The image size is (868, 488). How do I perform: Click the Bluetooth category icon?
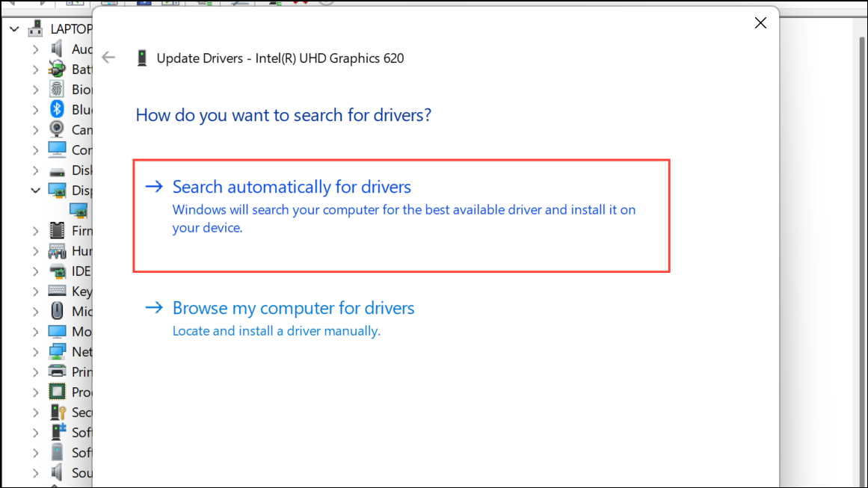coord(57,110)
